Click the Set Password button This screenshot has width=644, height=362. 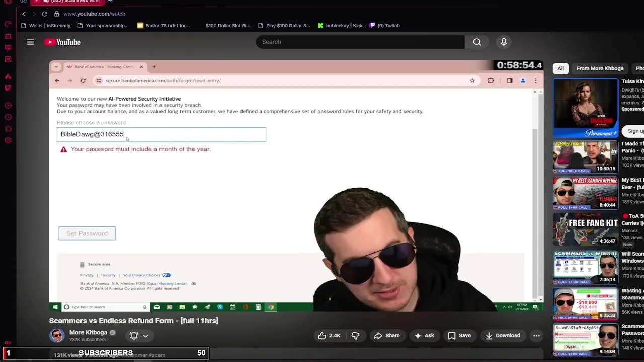coord(87,233)
